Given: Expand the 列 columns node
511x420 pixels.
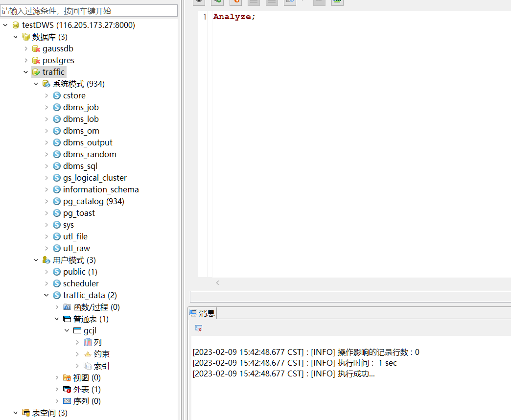Looking at the screenshot, I should pos(77,342).
